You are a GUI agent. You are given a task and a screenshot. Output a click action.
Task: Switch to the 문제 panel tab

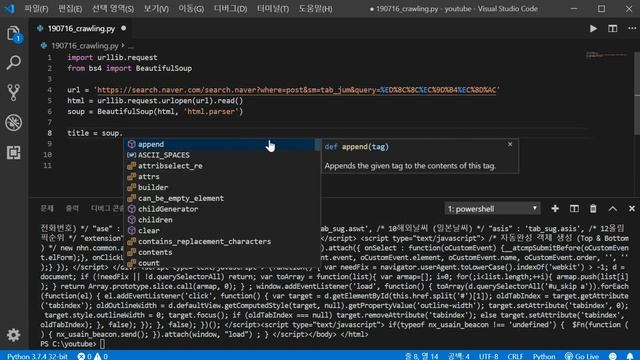(x=47, y=209)
